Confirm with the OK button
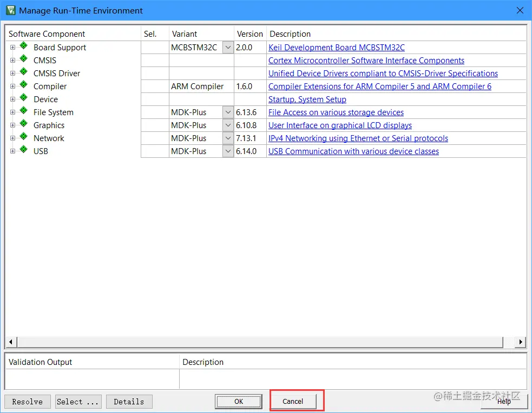 [x=239, y=402]
